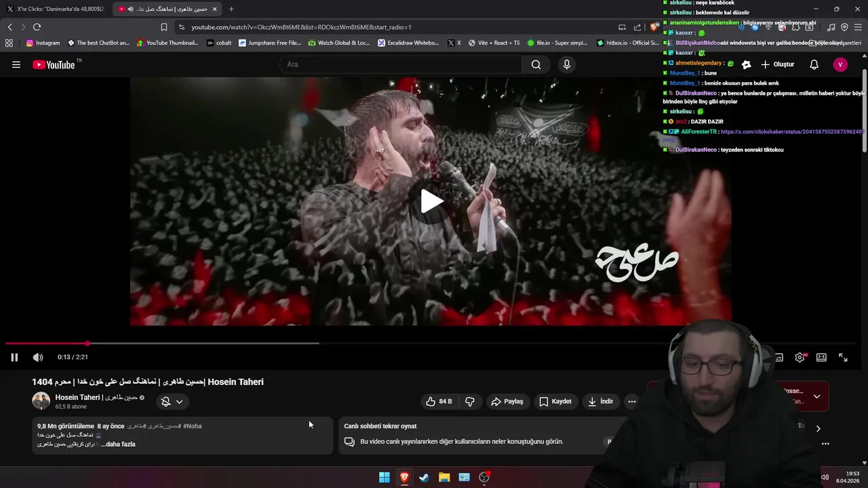
Task: Open the Hosein Taheri channel avatar
Action: [x=41, y=401]
